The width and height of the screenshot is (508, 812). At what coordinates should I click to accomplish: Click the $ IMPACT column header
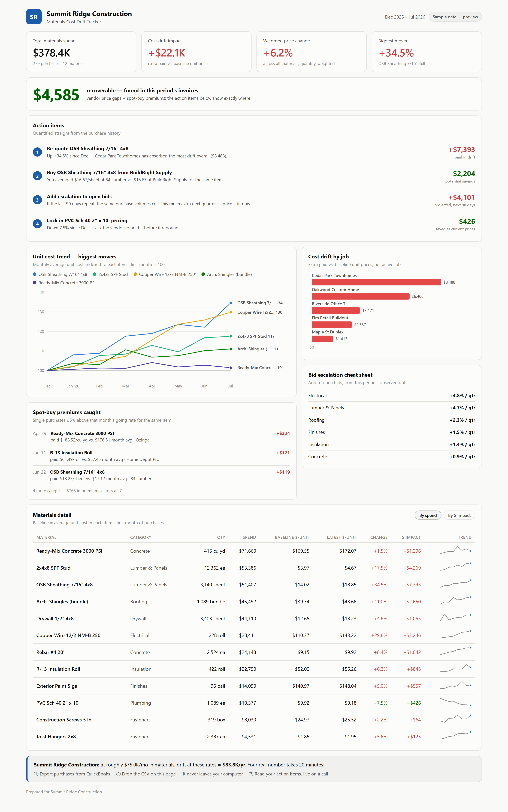coord(411,537)
